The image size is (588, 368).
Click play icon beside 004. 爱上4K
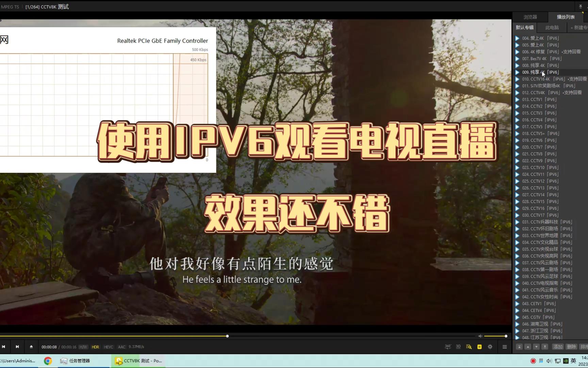click(x=517, y=38)
